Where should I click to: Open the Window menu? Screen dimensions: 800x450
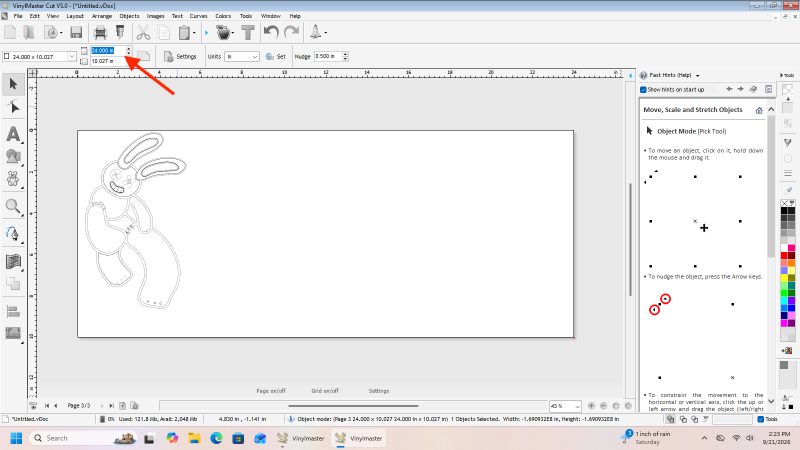[270, 16]
